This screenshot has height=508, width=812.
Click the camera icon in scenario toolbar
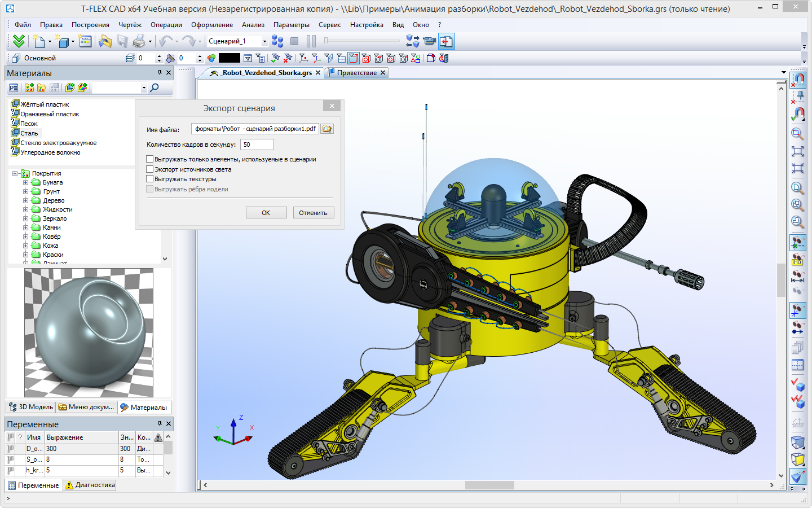pyautogui.click(x=430, y=41)
